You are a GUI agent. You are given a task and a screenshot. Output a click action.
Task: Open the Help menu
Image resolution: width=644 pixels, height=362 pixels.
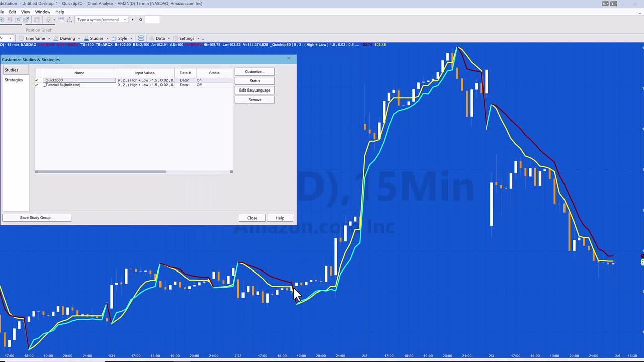point(60,12)
